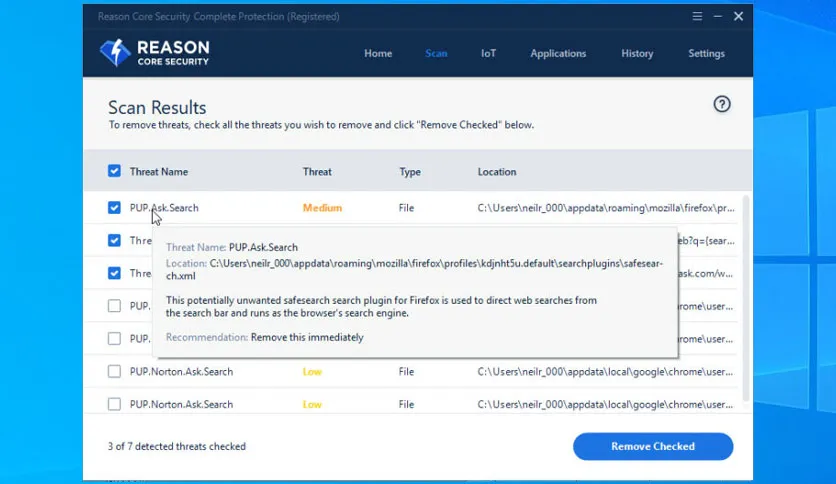Click the Low label in the last row
Screen dimensions: 836x484
pos(312,404)
